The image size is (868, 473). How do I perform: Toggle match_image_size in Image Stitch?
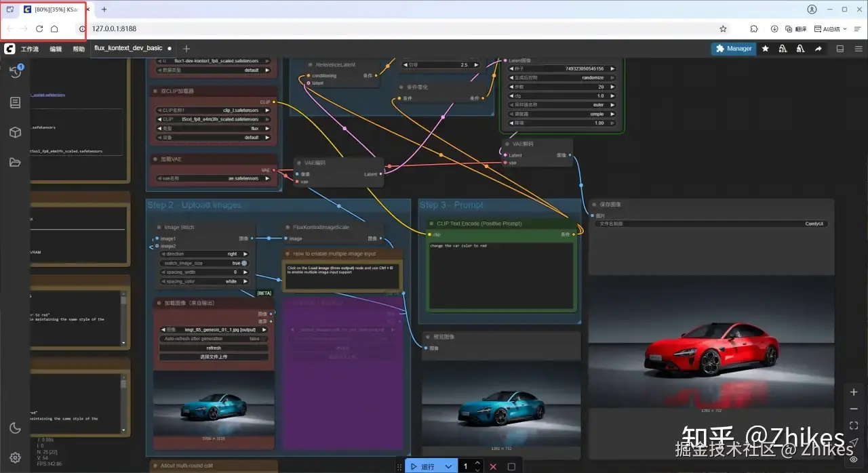tap(205, 263)
